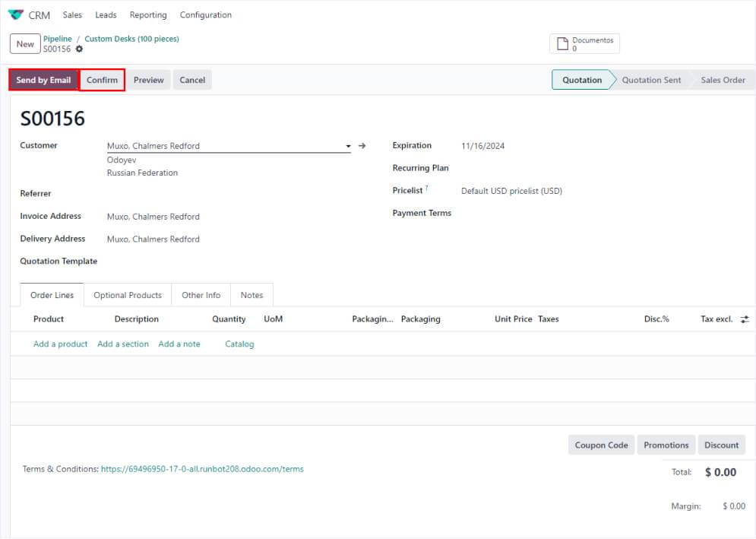
Task: Expand the Customer dropdown arrow
Action: [348, 146]
